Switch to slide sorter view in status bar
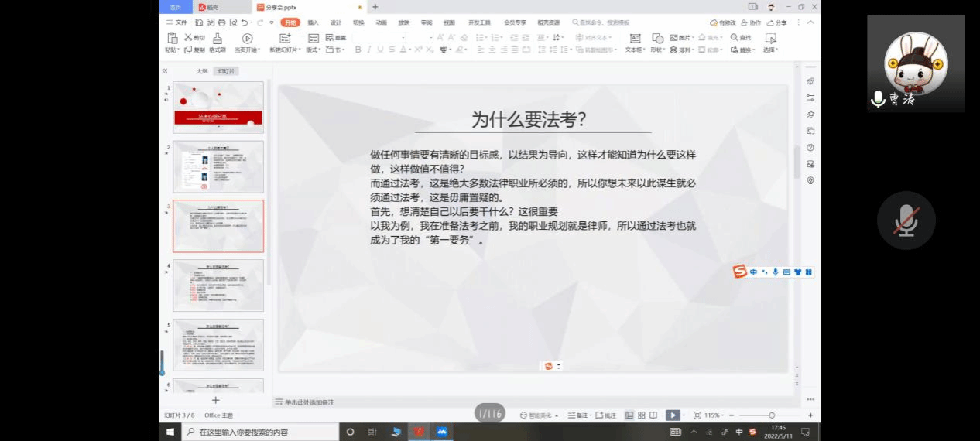The image size is (980, 441). (641, 415)
